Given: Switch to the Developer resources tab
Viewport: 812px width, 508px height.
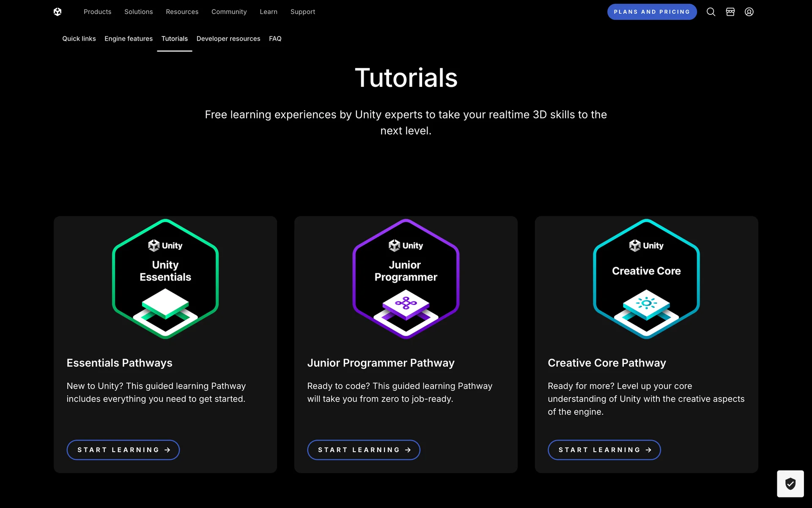Looking at the screenshot, I should pyautogui.click(x=228, y=39).
